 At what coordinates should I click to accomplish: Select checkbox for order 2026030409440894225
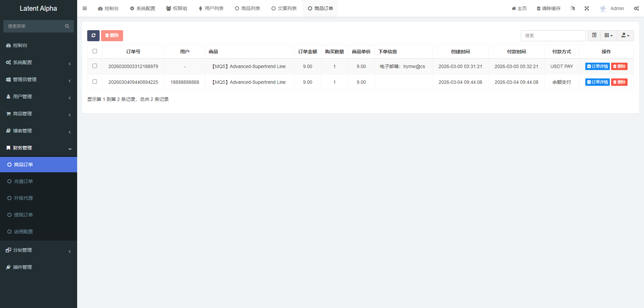point(95,82)
